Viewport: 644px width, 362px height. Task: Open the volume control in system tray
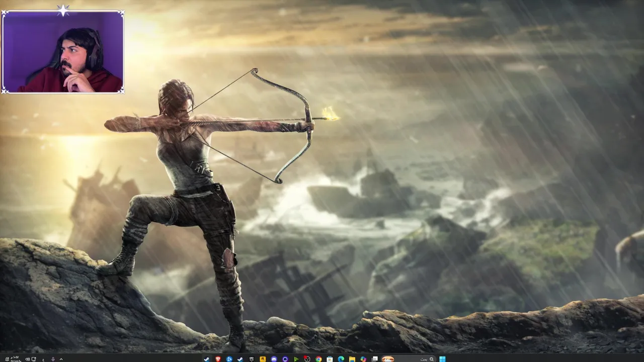coord(28,359)
